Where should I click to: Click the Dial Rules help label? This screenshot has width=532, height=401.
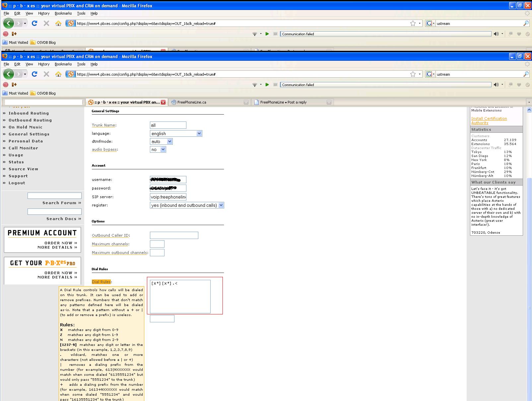click(x=101, y=282)
